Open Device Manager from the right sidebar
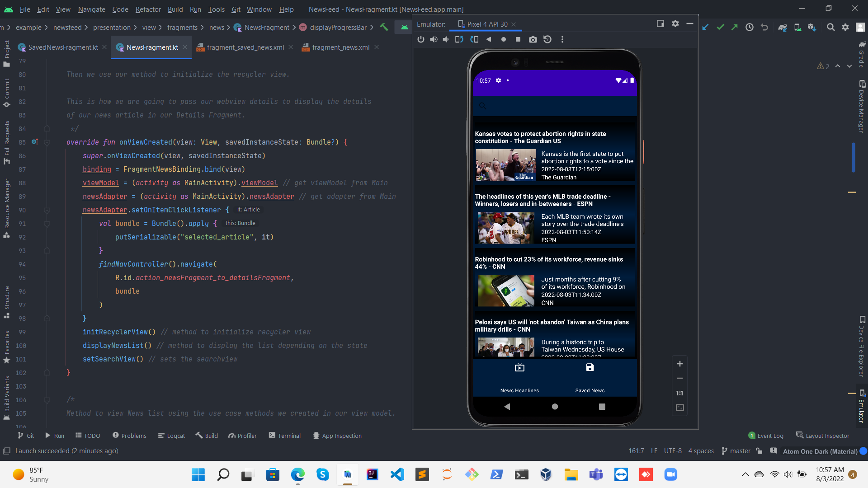 pyautogui.click(x=863, y=104)
